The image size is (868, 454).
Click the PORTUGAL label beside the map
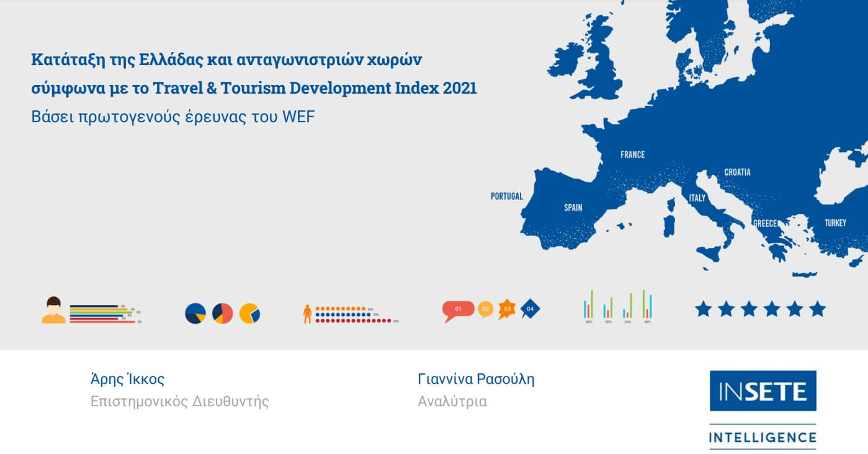pyautogui.click(x=506, y=196)
